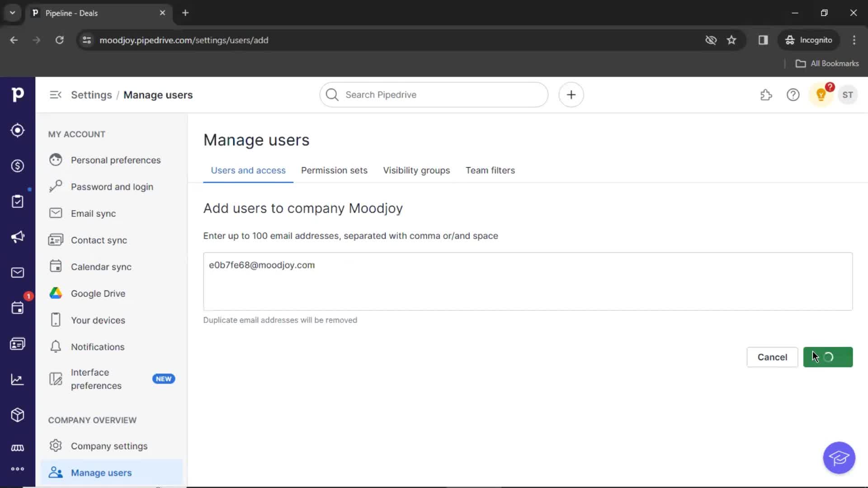868x488 pixels.
Task: Toggle the incognito eye-slash icon
Action: (x=711, y=40)
